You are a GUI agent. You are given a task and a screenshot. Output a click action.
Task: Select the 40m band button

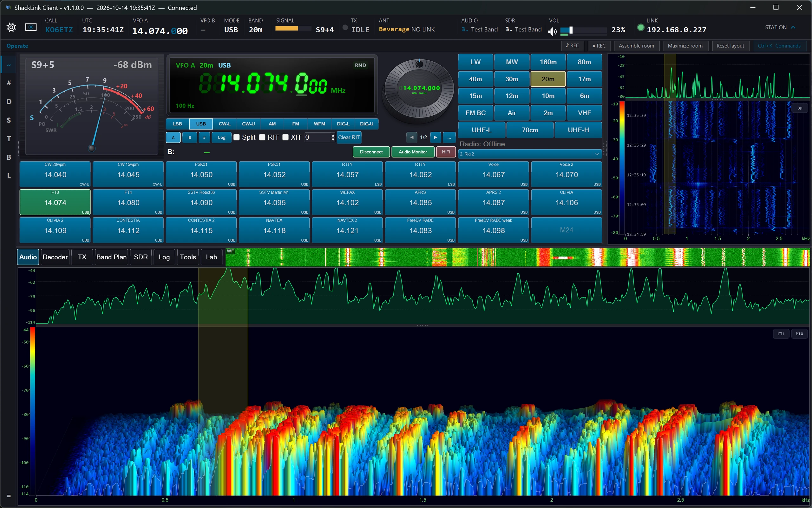(x=475, y=79)
